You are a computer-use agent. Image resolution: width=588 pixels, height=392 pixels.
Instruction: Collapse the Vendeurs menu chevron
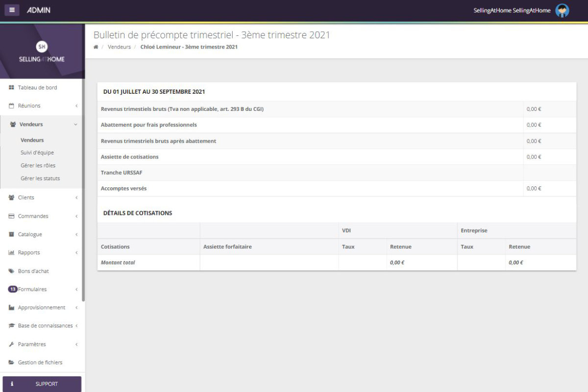click(x=75, y=125)
